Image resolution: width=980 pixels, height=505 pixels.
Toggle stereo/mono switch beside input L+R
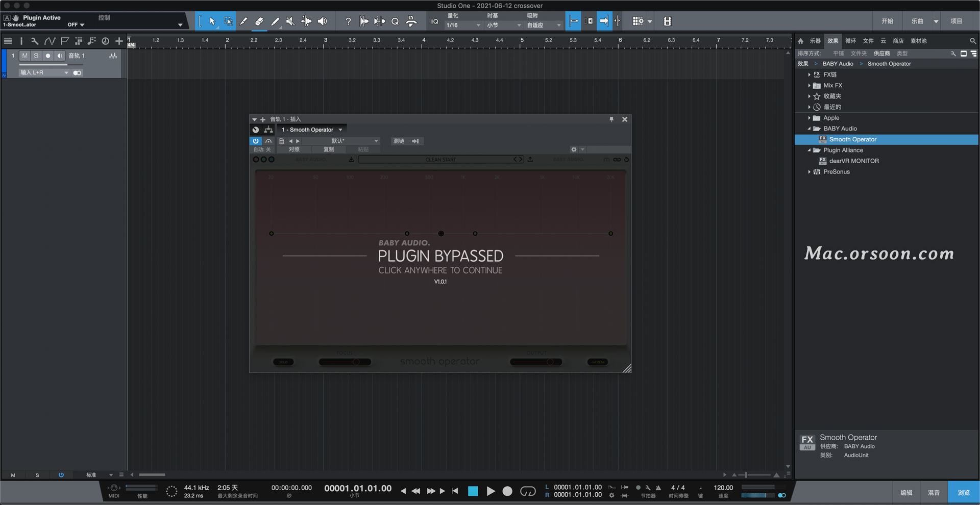77,73
